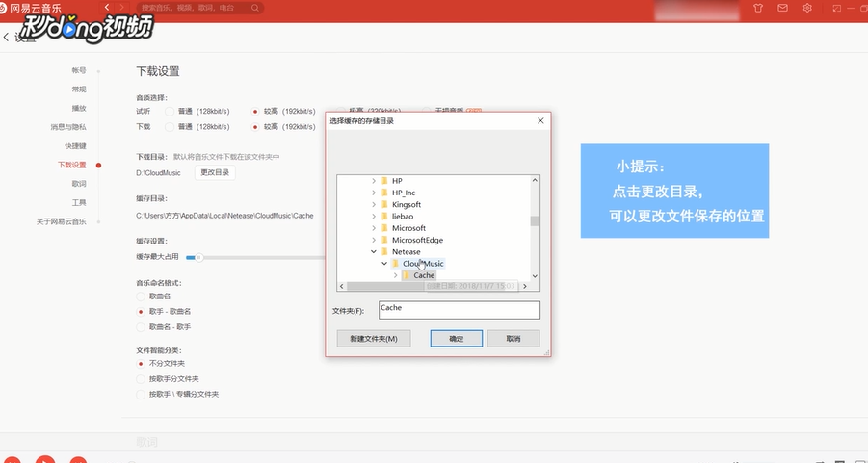The image size is (868, 463).
Task: Collapse the Netease folder node
Action: coord(374,251)
